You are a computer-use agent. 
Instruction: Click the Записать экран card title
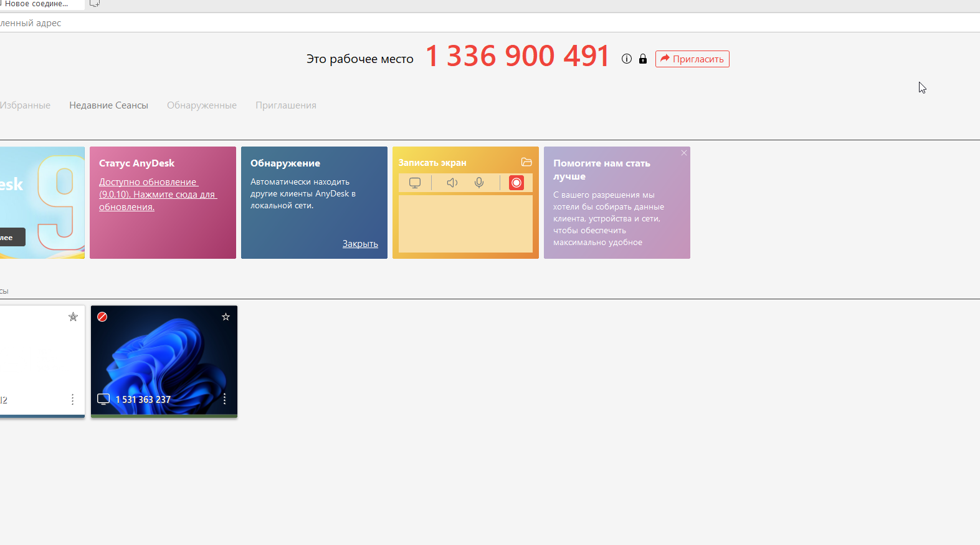pos(432,163)
